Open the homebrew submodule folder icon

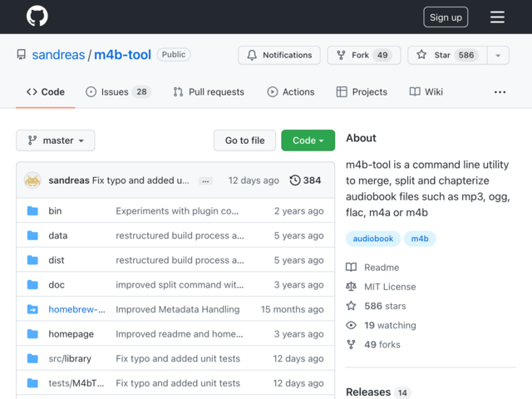pos(32,309)
